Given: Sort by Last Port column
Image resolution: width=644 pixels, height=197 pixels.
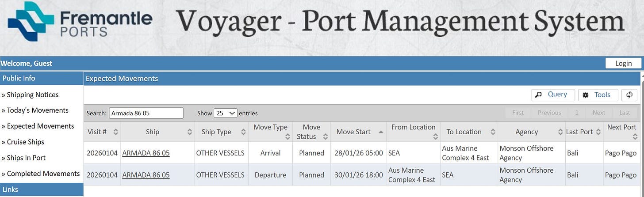Looking at the screenshot, I should tap(584, 132).
